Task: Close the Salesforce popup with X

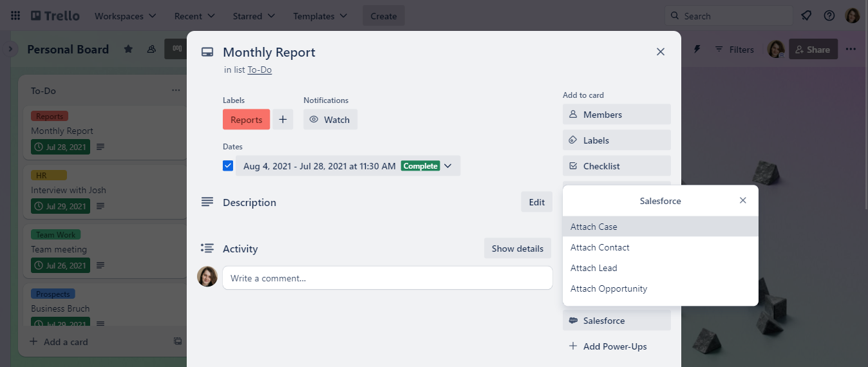Action: click(743, 200)
